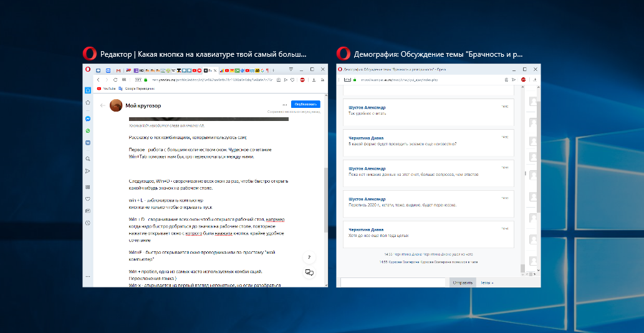Click the back arrow beside Мой кругозор avatar
Viewport: 644px width, 333px height.
(x=103, y=105)
